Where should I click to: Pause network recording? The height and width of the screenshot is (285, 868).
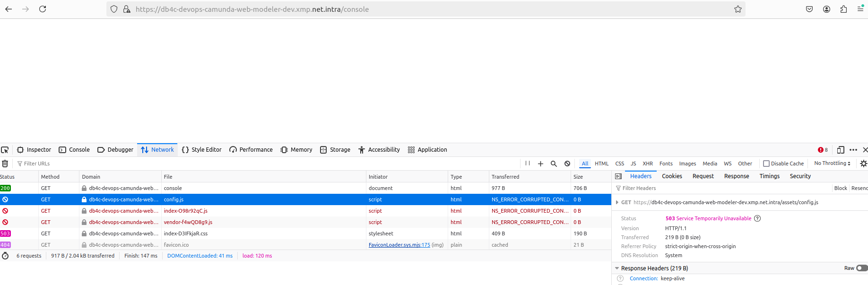(x=528, y=164)
